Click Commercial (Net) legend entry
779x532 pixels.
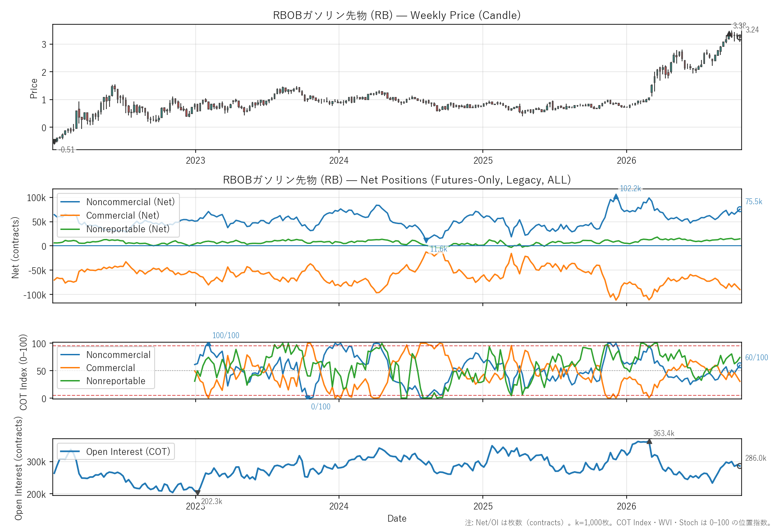[x=110, y=216]
